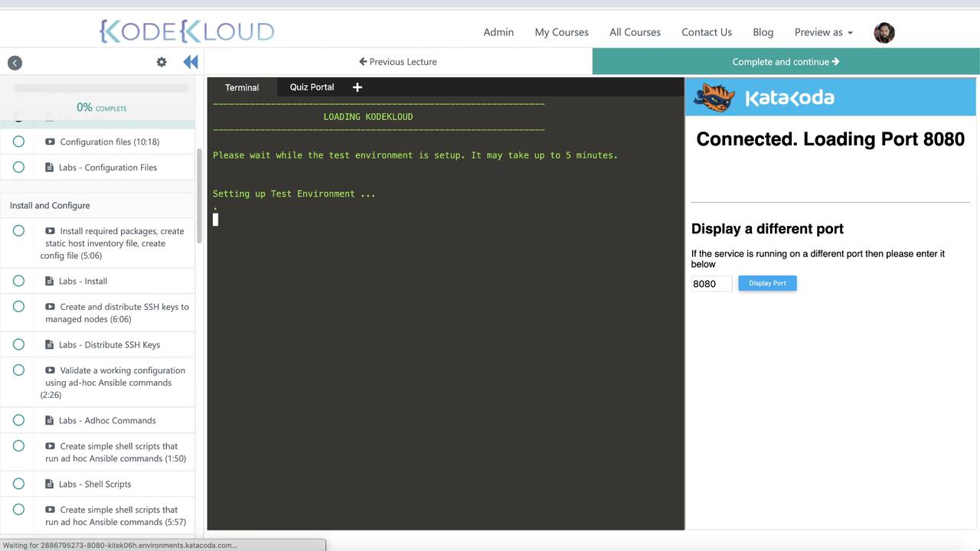The image size is (980, 551).
Task: Toggle completion circle for Labs - Distribute SSH Keys
Action: [18, 344]
